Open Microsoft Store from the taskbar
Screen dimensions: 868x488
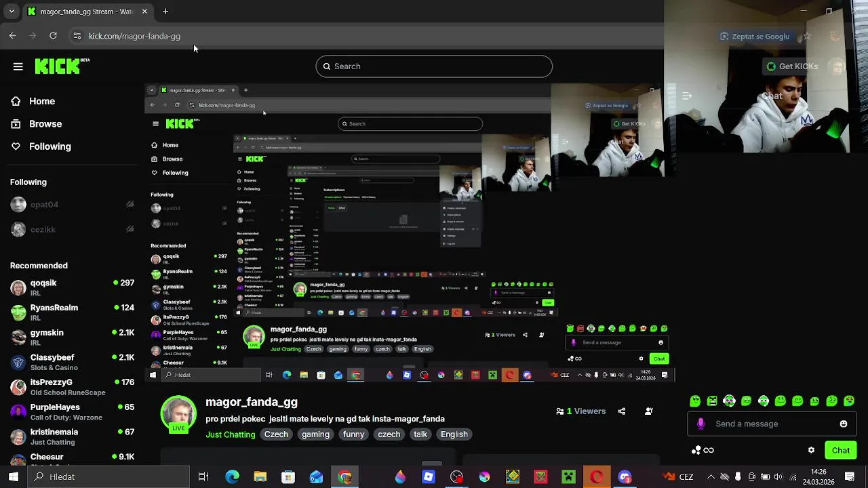[x=288, y=476]
